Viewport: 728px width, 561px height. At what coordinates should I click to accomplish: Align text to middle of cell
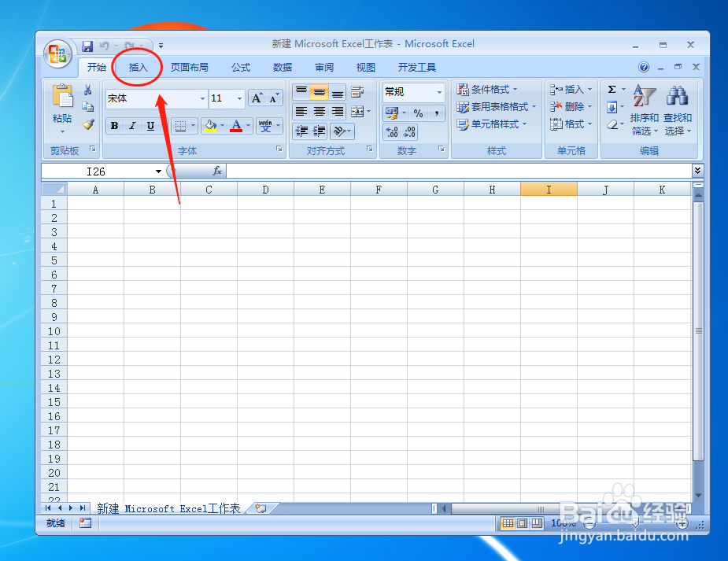(320, 92)
